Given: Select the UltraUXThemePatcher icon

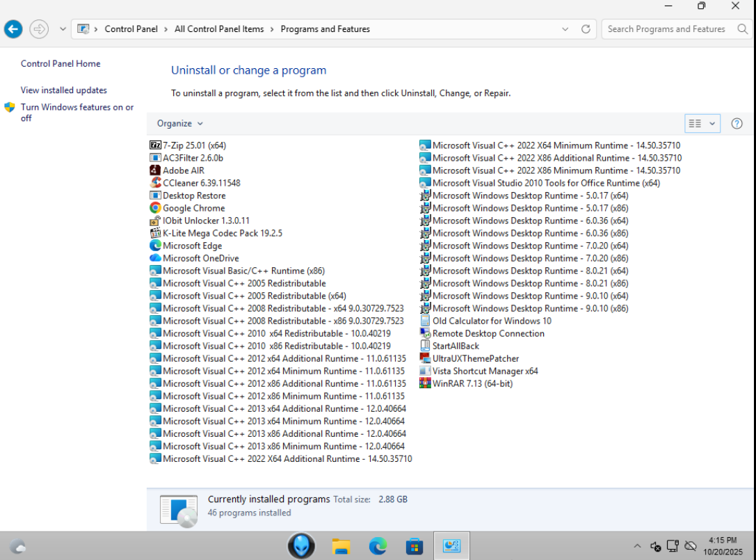Looking at the screenshot, I should point(425,358).
